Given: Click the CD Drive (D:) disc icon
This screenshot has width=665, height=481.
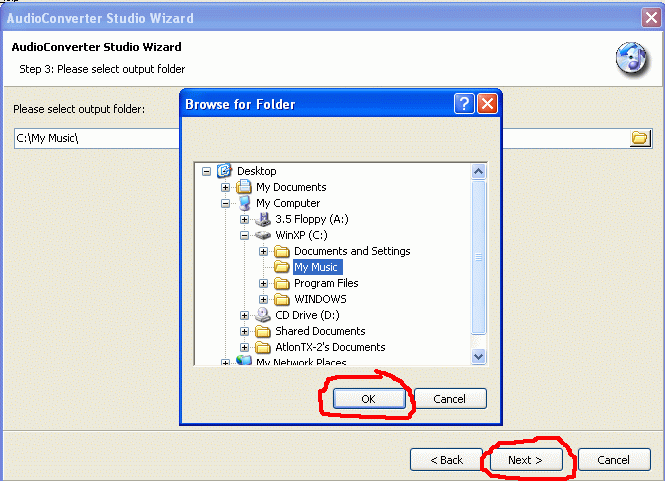Looking at the screenshot, I should point(263,315).
